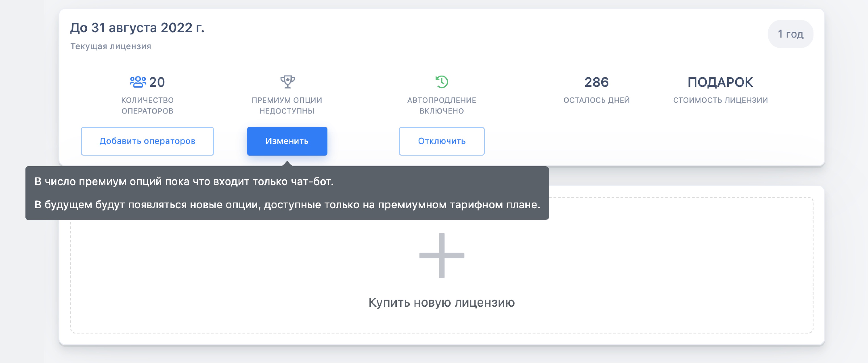Click the ПРЕМИУМ ОПЦИИ НЕДОСТУПНЫ label

click(287, 106)
